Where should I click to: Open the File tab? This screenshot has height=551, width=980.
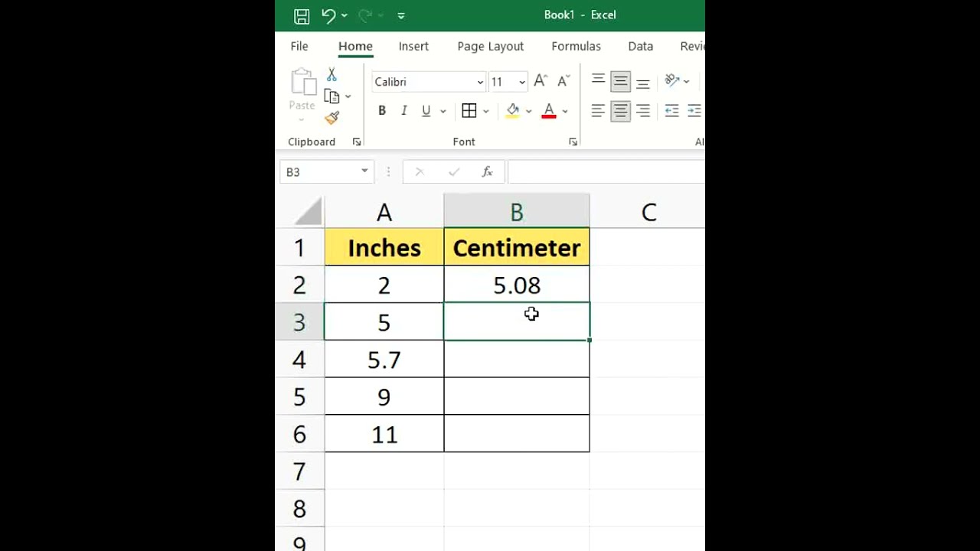point(299,46)
